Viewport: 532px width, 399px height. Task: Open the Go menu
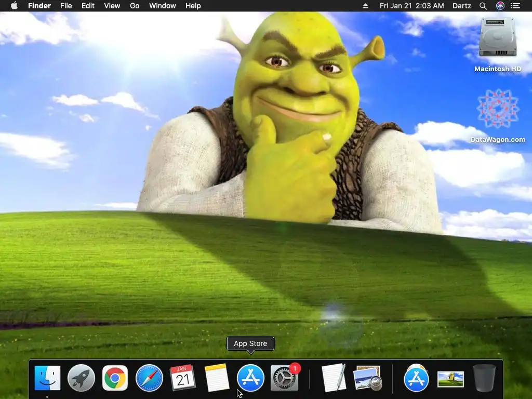(x=135, y=6)
